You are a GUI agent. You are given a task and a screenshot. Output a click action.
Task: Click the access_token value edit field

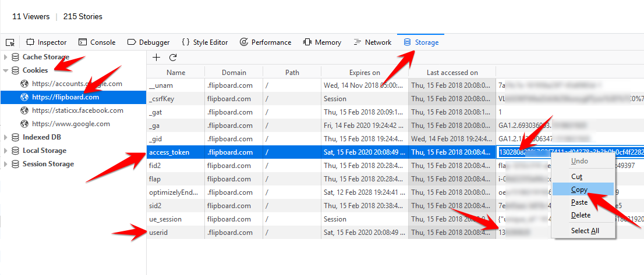[x=571, y=152]
